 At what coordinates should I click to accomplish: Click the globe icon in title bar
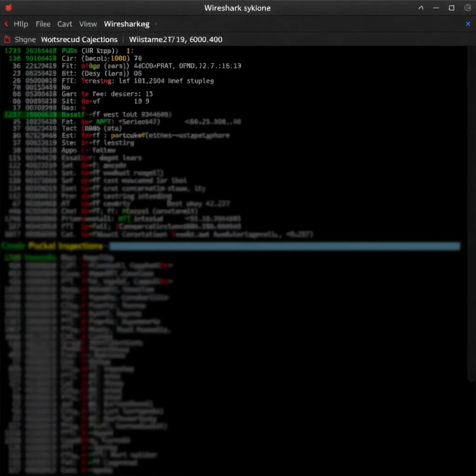[x=468, y=8]
